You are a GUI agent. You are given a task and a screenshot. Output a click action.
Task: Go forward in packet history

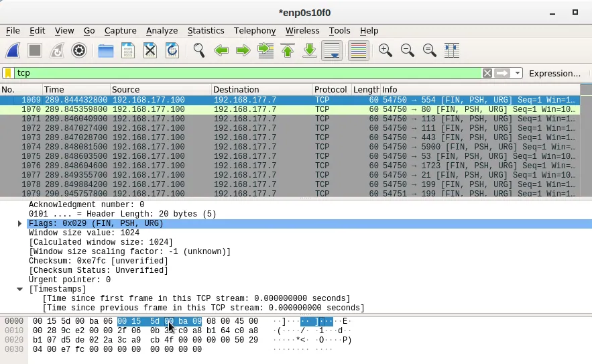(x=243, y=50)
